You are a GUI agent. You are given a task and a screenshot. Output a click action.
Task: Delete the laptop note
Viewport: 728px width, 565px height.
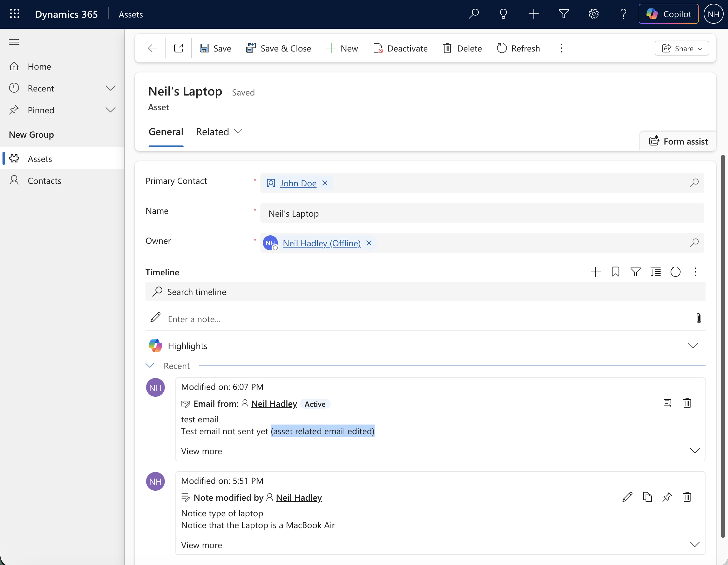(x=687, y=497)
